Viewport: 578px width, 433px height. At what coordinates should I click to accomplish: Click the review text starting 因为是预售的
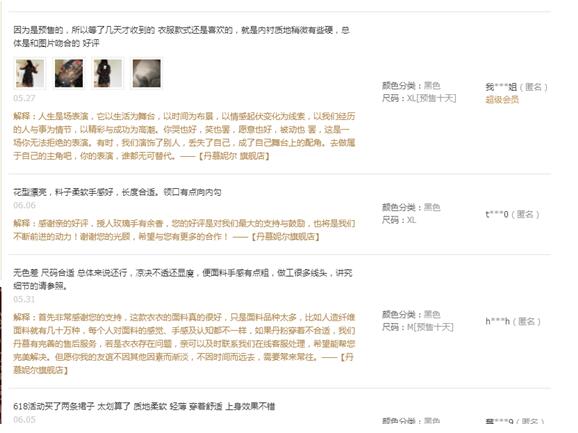pos(181,36)
